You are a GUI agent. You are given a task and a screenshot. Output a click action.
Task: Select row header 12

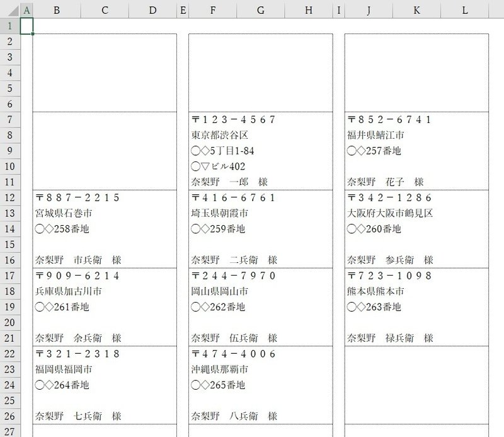[10, 197]
